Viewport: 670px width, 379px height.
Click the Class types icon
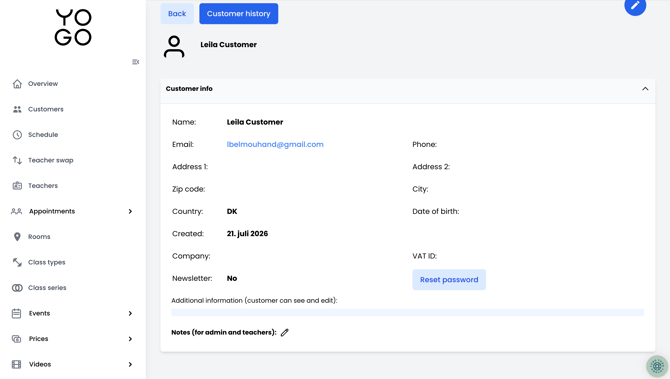[x=17, y=262]
